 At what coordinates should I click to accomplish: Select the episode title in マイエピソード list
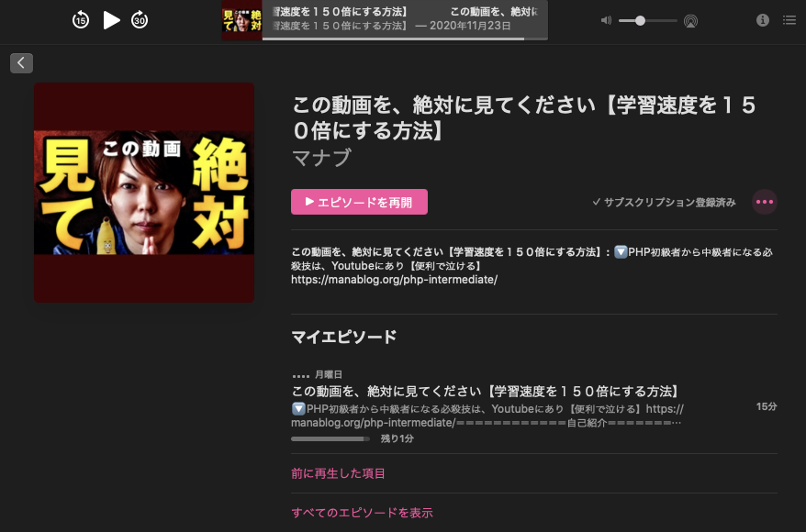(486, 392)
